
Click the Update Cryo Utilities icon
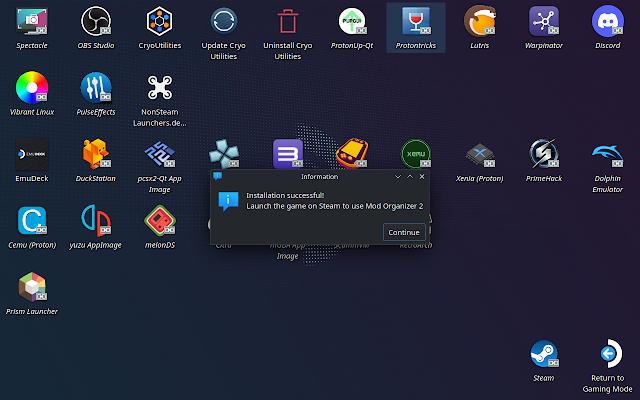(x=224, y=21)
